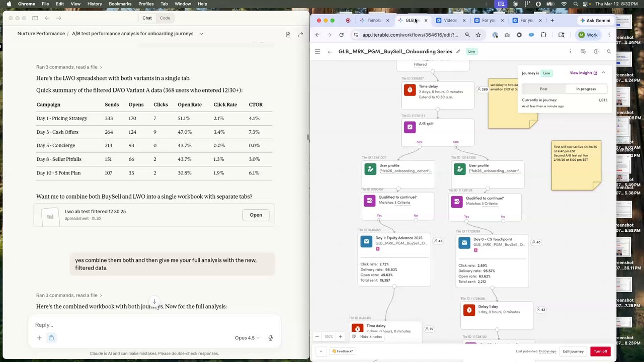Open the Iterable search magnifier icon
The image size is (644, 362).
609,51
